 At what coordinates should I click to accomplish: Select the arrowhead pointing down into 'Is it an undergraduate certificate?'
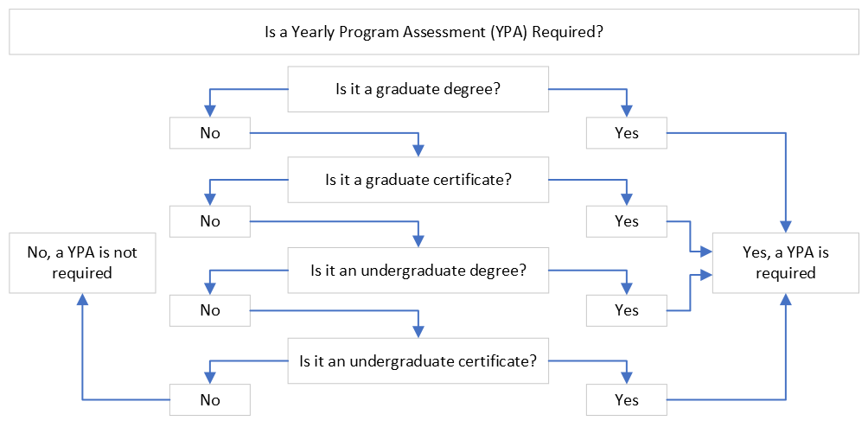tap(418, 330)
